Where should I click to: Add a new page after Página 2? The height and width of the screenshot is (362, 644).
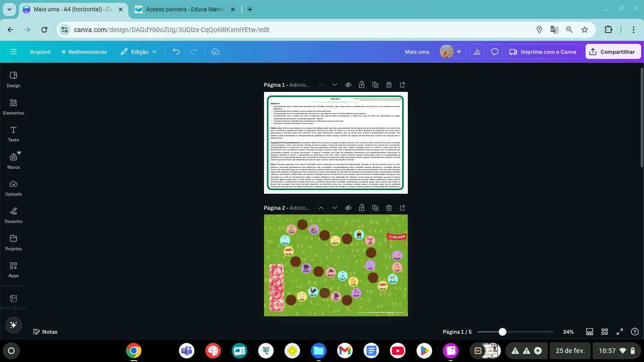403,208
